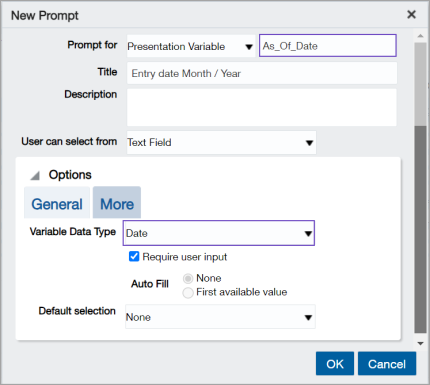Close the New Prompt dialog with X
This screenshot has height=385, width=430.
[411, 14]
